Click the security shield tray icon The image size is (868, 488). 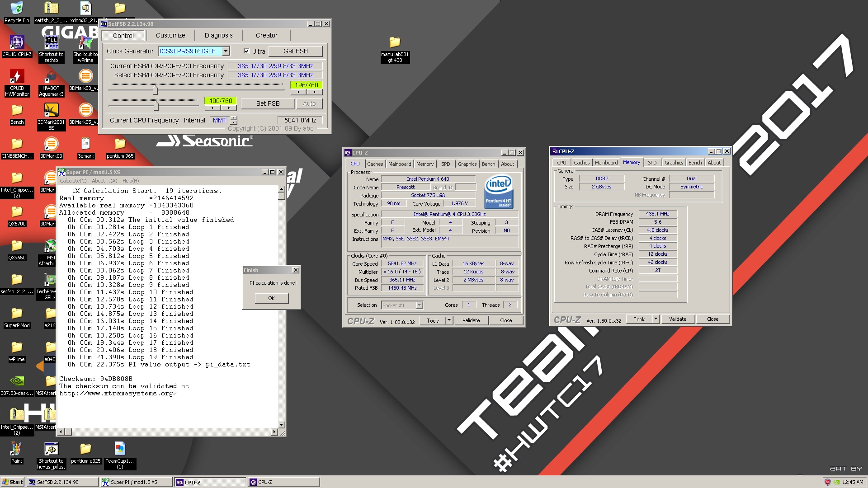point(827,482)
